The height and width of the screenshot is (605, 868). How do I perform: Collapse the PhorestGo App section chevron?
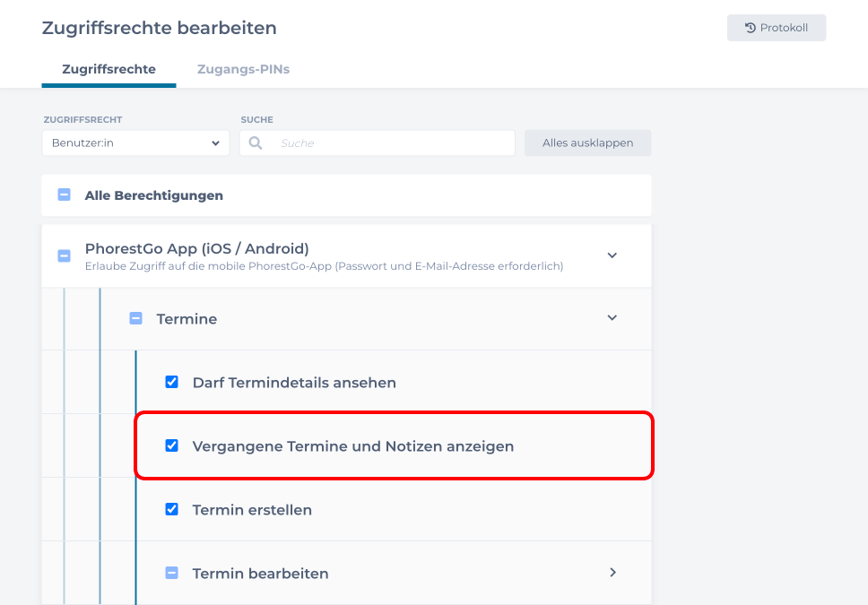coord(612,255)
